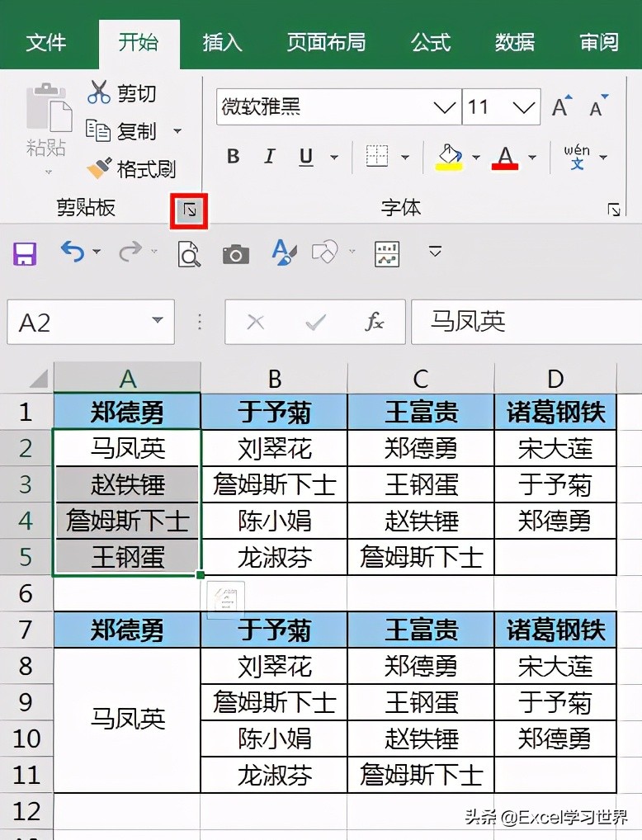Expand font color dropdown arrow
Screen dimensions: 642x840
coord(532,157)
